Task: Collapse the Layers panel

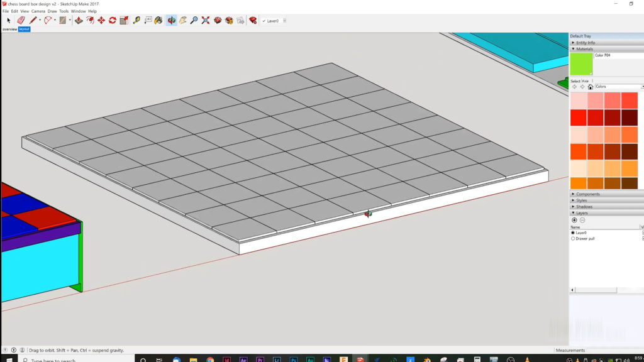Action: [606, 213]
